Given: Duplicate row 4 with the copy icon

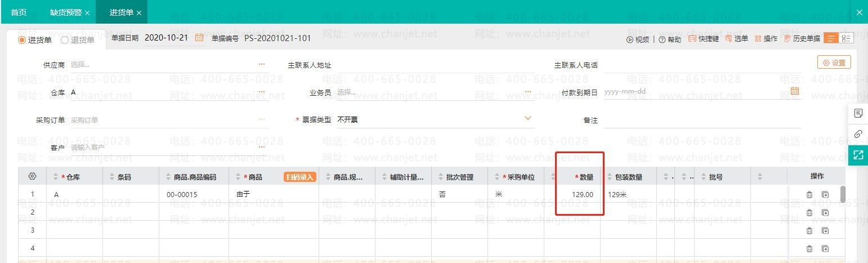Looking at the screenshot, I should pos(825,248).
